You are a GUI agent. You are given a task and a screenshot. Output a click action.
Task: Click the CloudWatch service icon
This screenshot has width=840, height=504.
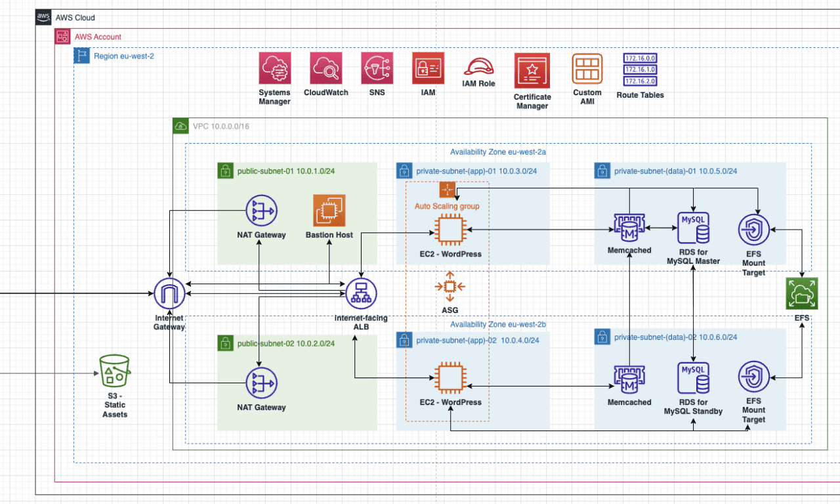(x=326, y=69)
